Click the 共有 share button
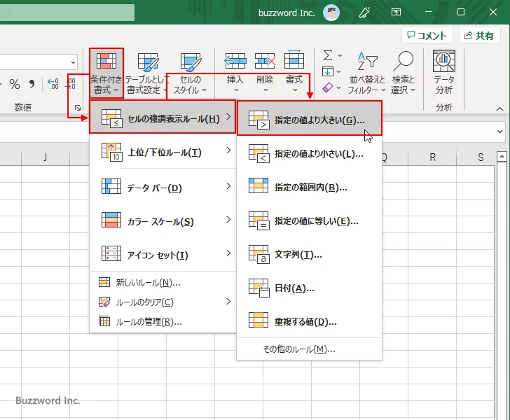The image size is (510, 420). (479, 36)
